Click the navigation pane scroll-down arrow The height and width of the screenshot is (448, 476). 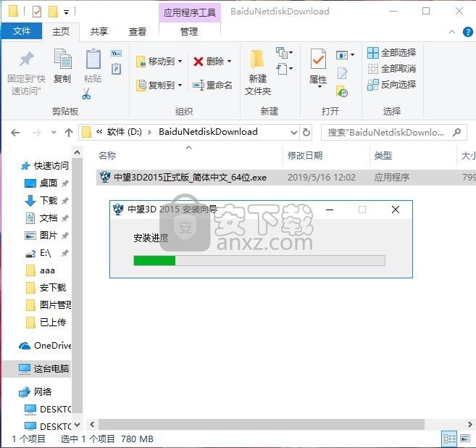click(77, 425)
